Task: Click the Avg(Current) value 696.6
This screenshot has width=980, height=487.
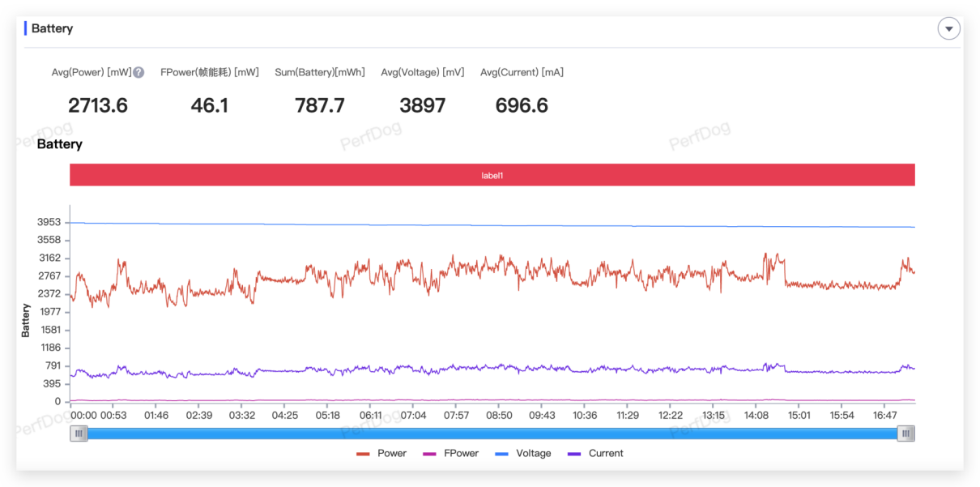Action: [x=522, y=105]
